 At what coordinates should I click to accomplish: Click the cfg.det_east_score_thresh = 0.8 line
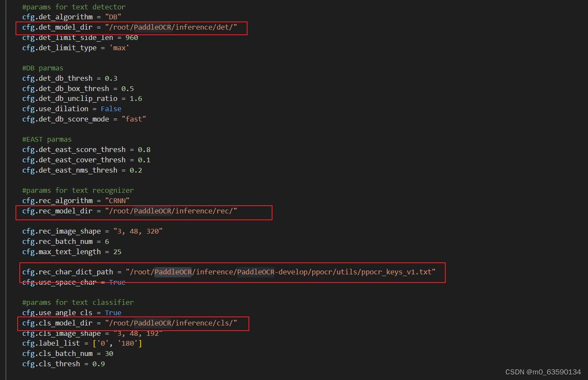[x=86, y=150]
